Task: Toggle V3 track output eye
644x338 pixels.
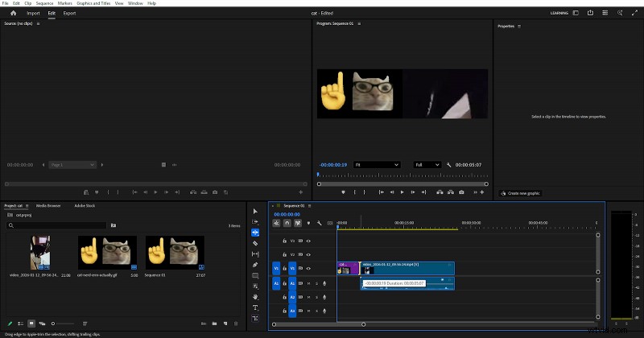Action: [x=308, y=241]
